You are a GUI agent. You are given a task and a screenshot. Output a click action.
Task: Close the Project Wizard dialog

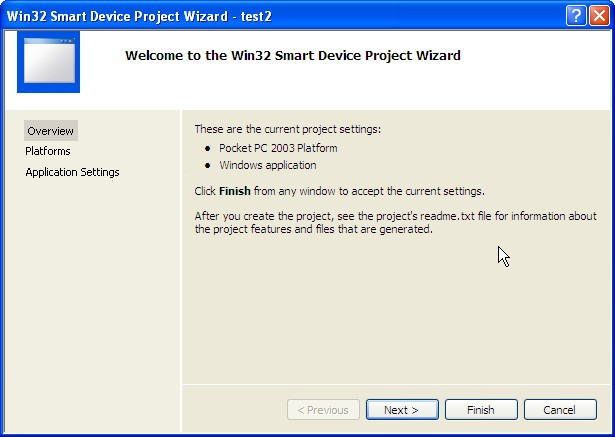pos(598,14)
